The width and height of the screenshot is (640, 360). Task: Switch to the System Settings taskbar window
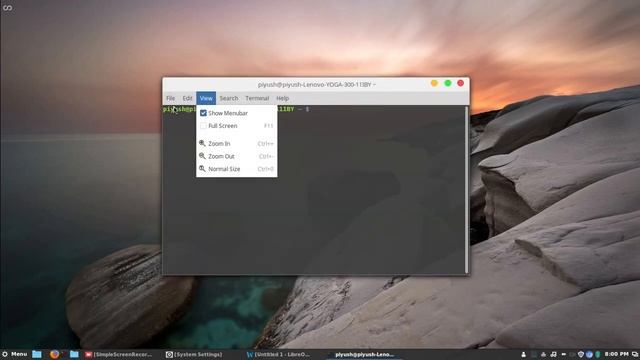click(194, 355)
